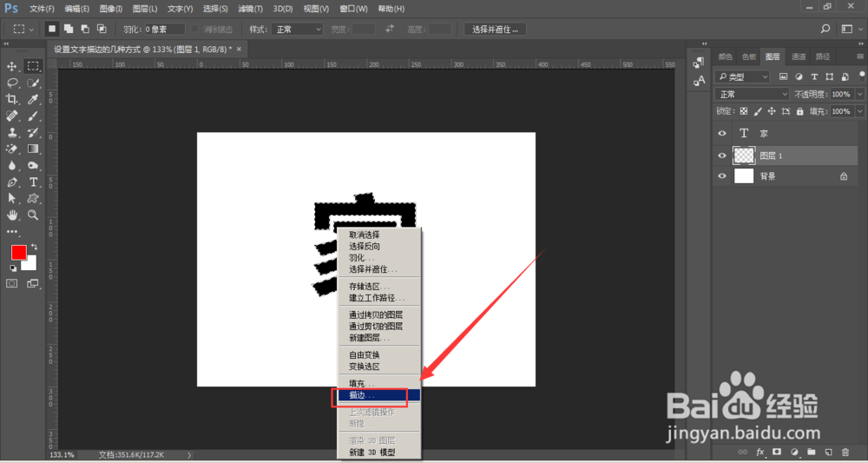Create a new layer group folder
This screenshot has height=463, width=868.
[811, 452]
